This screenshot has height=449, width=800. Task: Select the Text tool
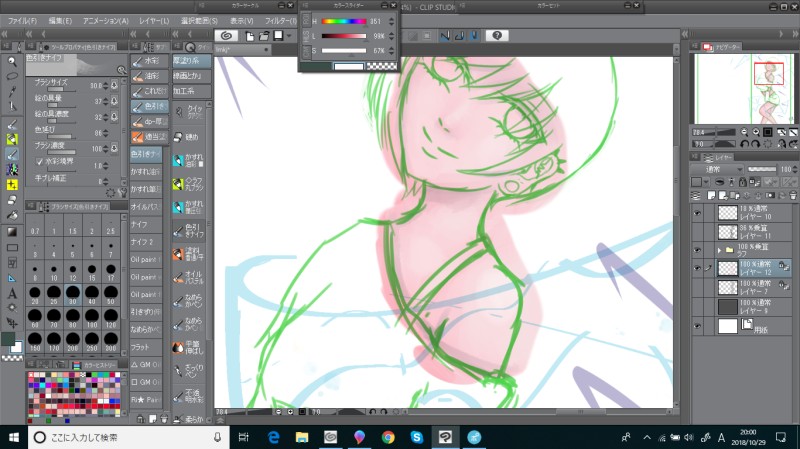pyautogui.click(x=12, y=293)
